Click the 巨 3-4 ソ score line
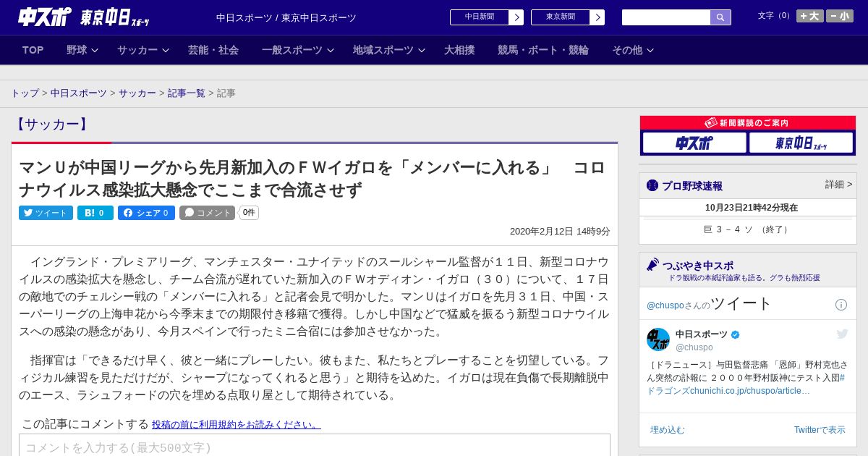The width and height of the screenshot is (868, 456). coord(747,229)
